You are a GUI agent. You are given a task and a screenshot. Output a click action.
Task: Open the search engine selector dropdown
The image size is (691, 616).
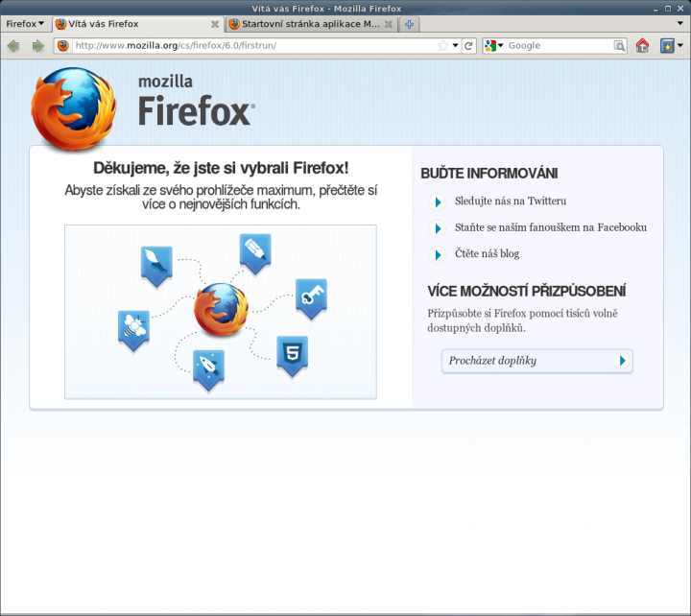[501, 46]
